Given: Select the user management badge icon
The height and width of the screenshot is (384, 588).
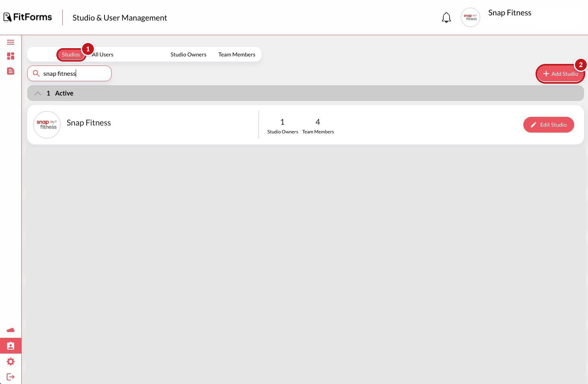Looking at the screenshot, I should pyautogui.click(x=11, y=346).
